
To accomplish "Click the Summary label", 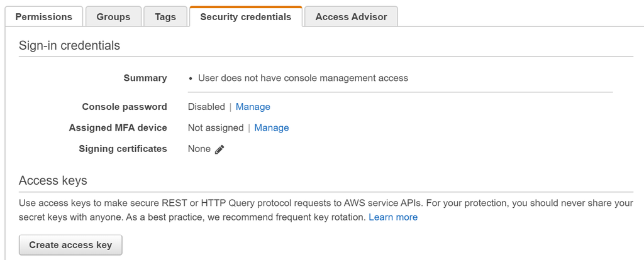I will click(x=145, y=79).
